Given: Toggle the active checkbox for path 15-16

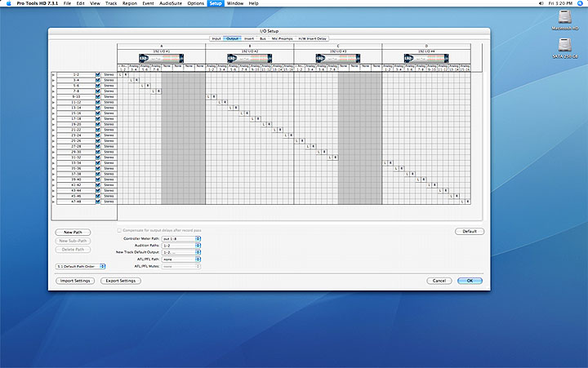Looking at the screenshot, I should point(98,113).
